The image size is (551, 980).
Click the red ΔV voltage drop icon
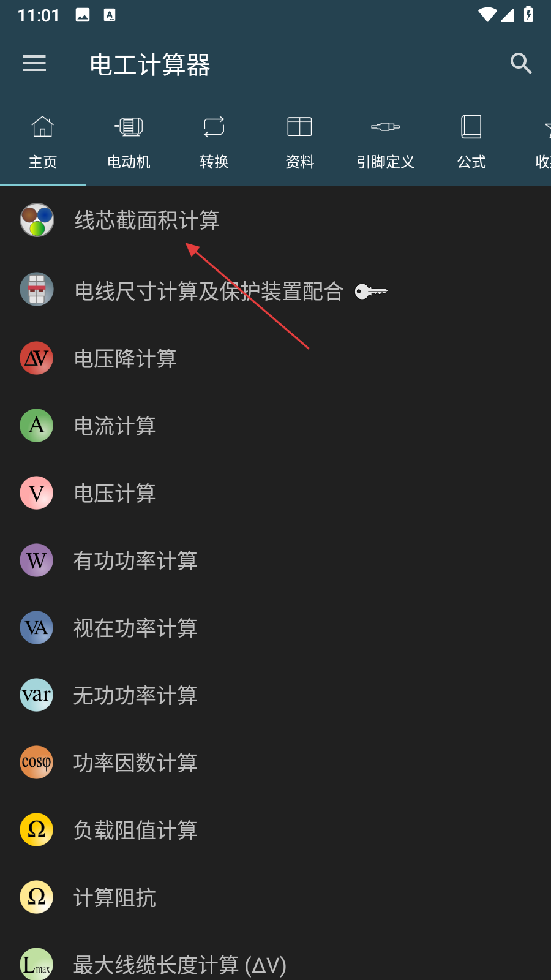click(37, 358)
